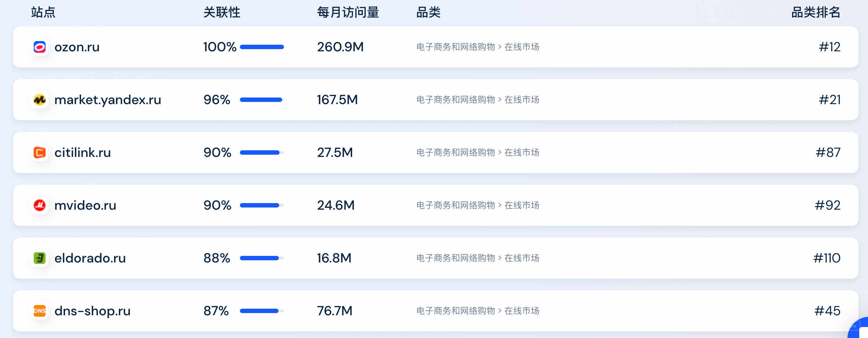
Task: Open the eldorado.ru site link
Action: click(x=90, y=258)
